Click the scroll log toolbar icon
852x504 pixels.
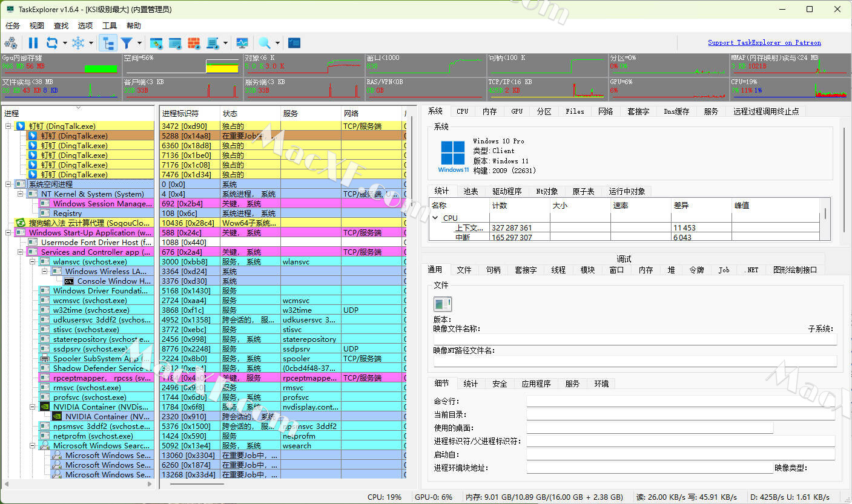coord(213,43)
